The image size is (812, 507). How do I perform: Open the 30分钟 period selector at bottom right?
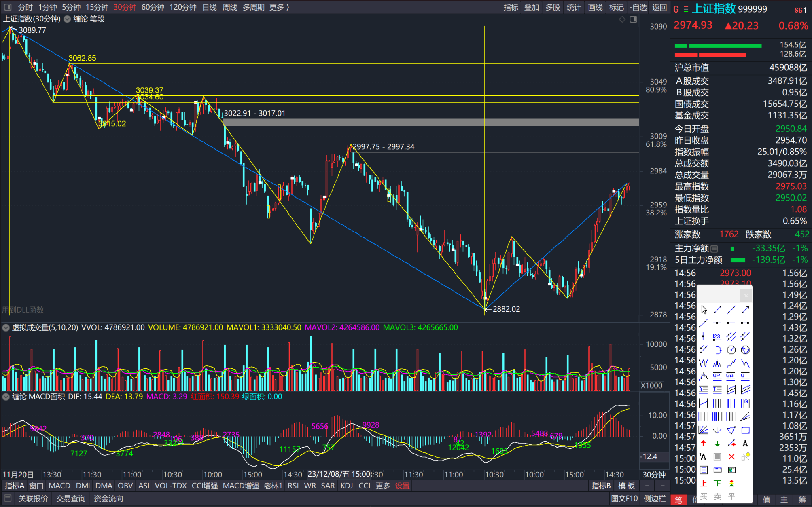654,474
